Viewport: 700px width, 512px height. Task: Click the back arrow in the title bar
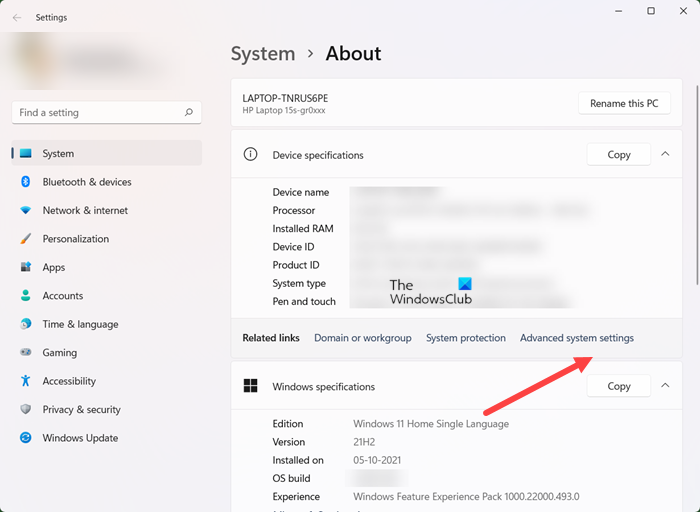[17, 18]
